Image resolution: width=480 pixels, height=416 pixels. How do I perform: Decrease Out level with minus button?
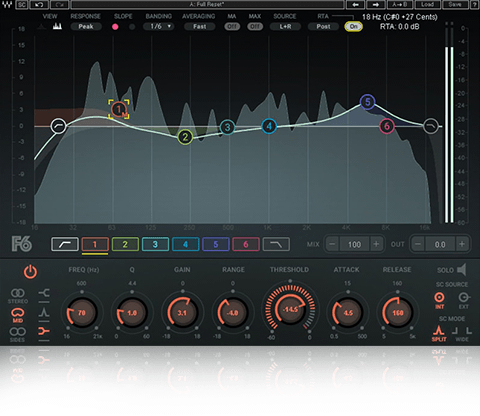coord(418,244)
